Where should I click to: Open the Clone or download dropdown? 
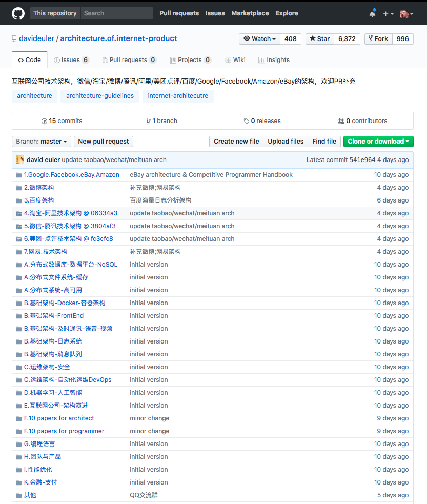coord(378,142)
